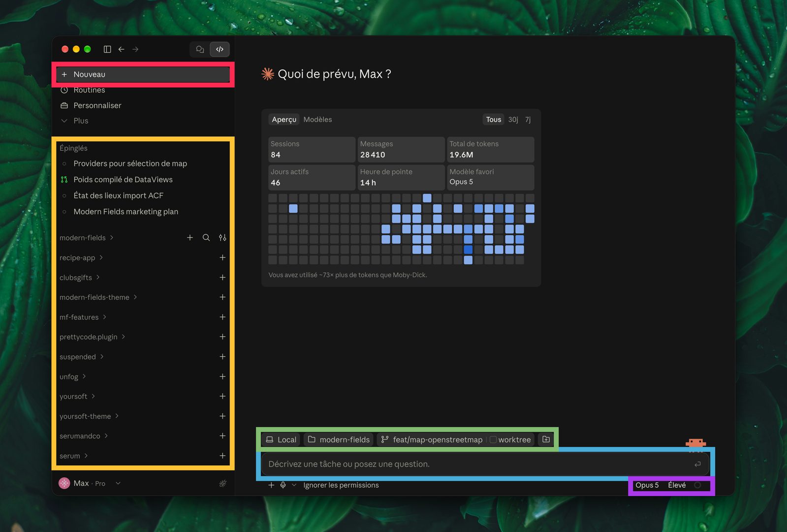Viewport: 787px width, 532px height.
Task: Add new session in prettycode.plugin
Action: (x=222, y=337)
